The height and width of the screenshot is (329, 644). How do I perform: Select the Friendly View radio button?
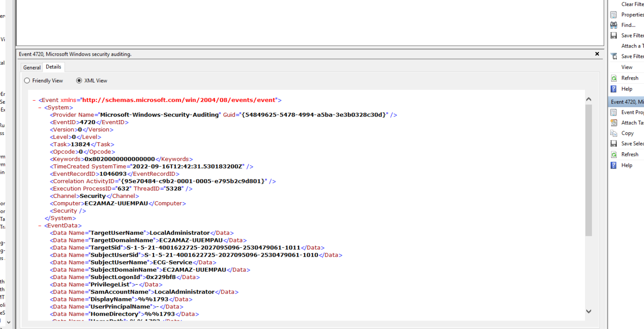click(x=27, y=81)
